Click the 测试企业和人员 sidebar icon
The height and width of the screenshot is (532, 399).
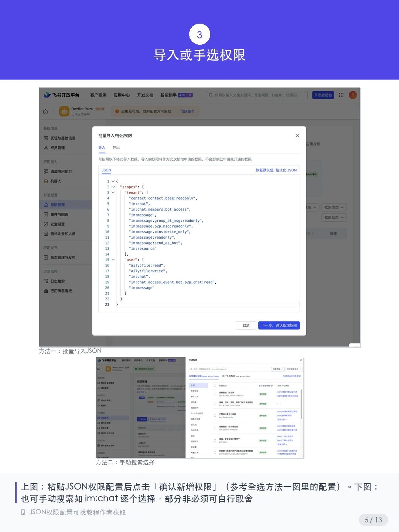click(46, 233)
